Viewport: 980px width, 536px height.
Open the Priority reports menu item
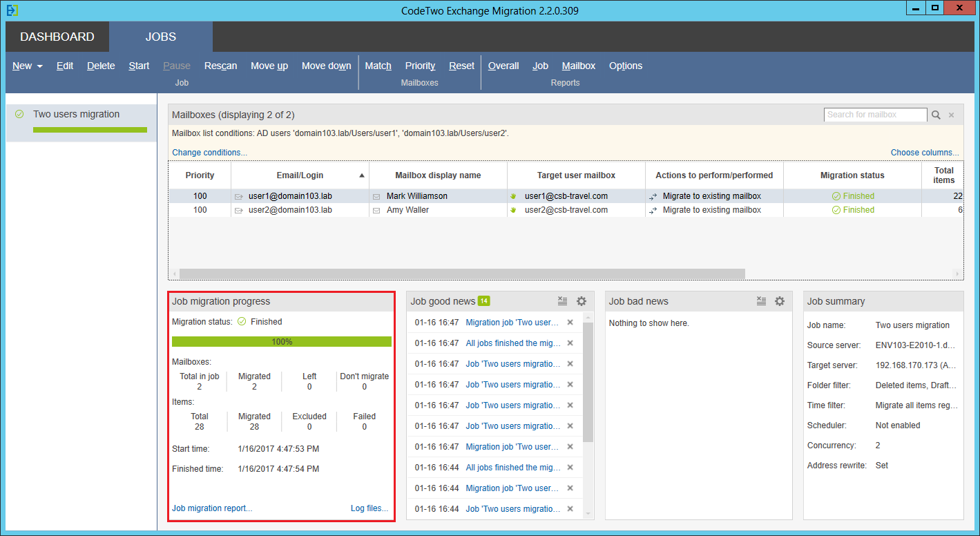tap(420, 66)
